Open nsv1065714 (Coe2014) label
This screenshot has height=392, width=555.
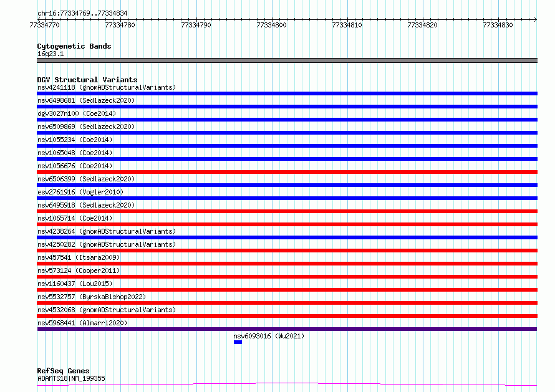coord(75,218)
